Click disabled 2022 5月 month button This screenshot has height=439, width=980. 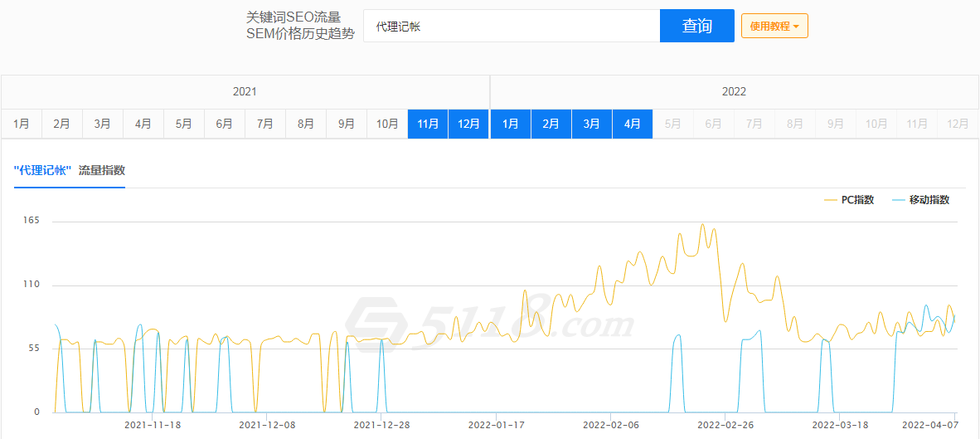673,124
